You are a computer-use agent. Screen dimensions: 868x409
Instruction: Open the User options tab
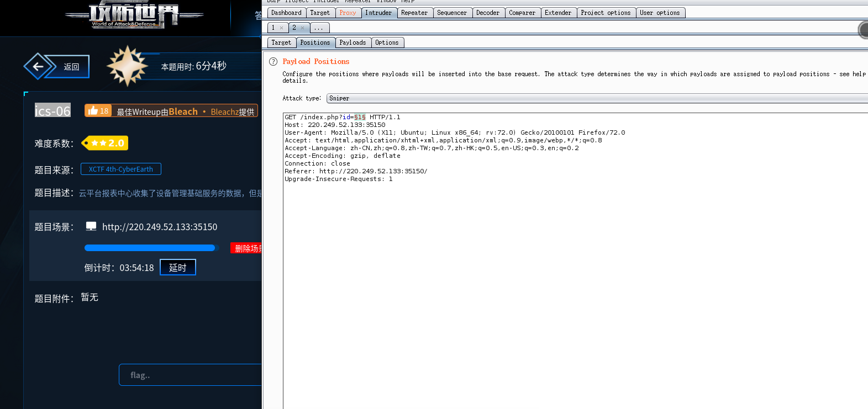click(x=660, y=13)
